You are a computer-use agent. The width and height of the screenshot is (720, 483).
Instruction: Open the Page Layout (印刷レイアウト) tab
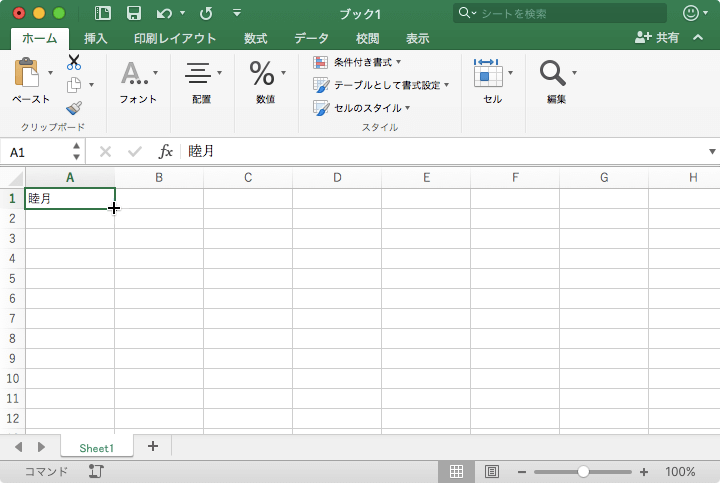tap(175, 38)
